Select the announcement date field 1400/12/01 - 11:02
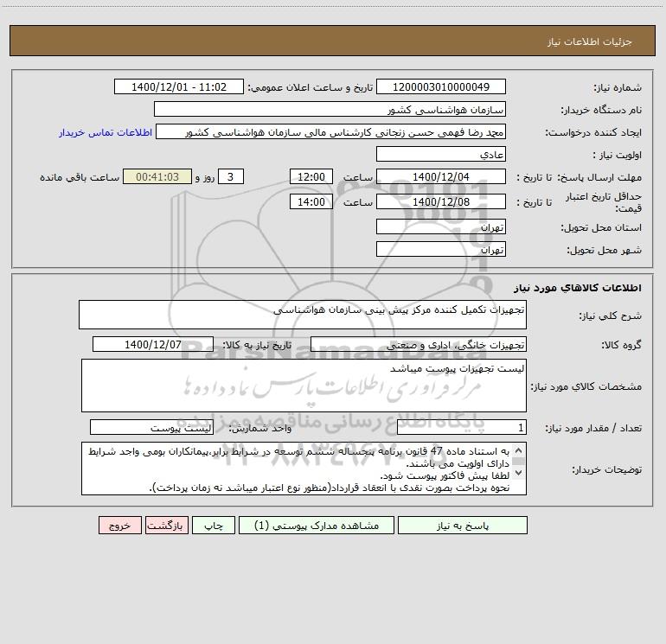Screen dimensions: 666x644 tap(179, 86)
